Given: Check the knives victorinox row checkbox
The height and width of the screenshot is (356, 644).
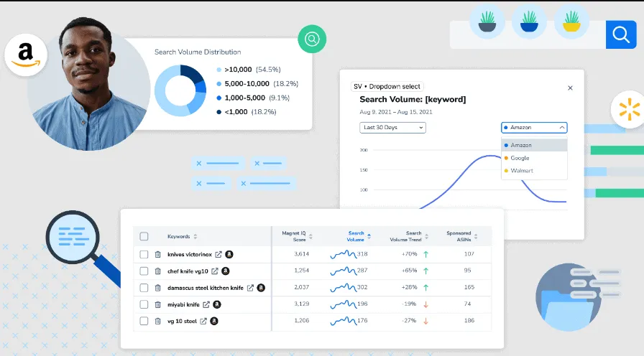Looking at the screenshot, I should (144, 254).
